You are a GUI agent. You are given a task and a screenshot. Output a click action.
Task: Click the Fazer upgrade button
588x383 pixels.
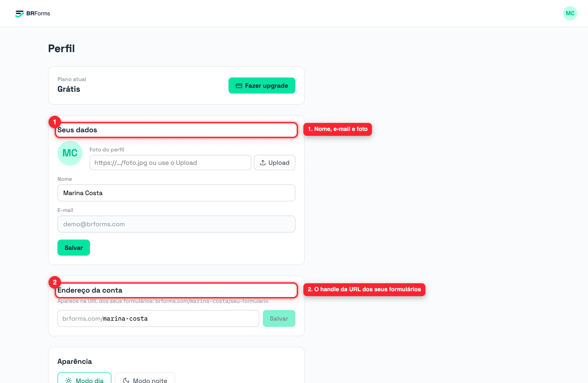[262, 86]
